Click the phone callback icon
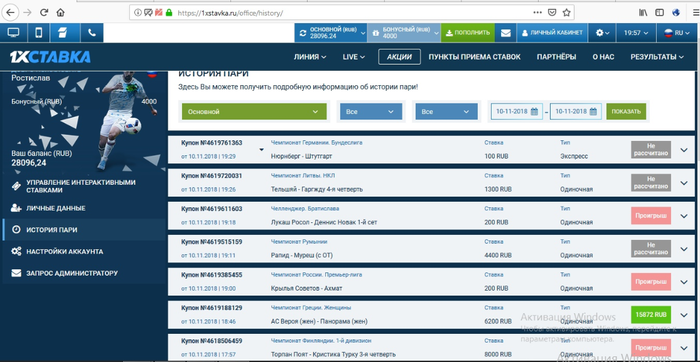 coord(92,33)
